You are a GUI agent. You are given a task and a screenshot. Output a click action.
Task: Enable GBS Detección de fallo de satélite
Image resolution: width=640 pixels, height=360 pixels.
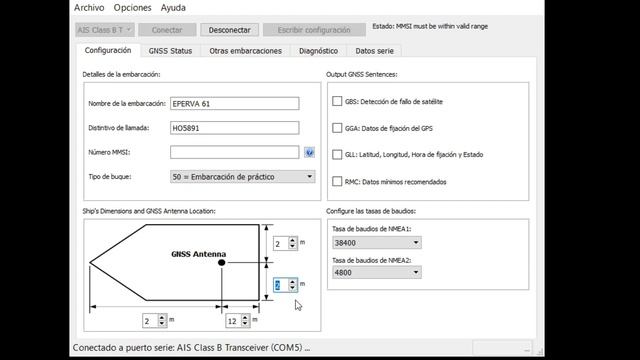pos(337,101)
